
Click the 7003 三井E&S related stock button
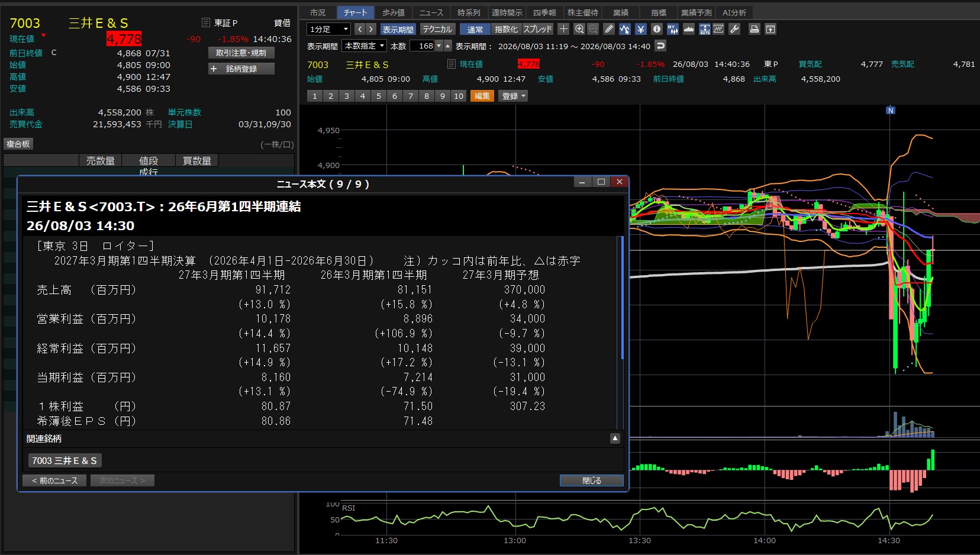tap(65, 460)
